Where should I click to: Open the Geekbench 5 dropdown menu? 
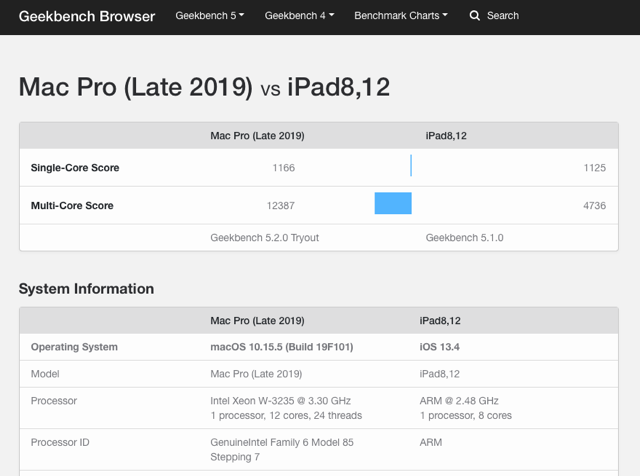(x=209, y=16)
